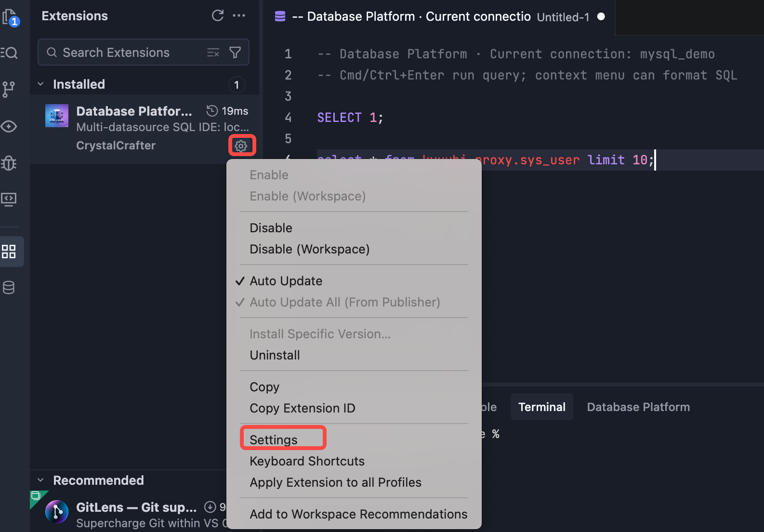Select the Extensions view icon
Image resolution: width=764 pixels, height=532 pixels.
click(9, 252)
